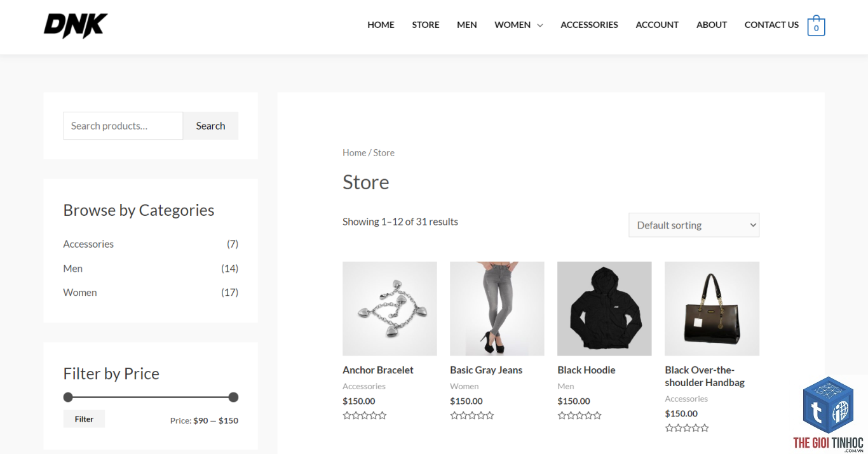Grab the maximum price slider handle
Image resolution: width=868 pixels, height=454 pixels.
(233, 397)
